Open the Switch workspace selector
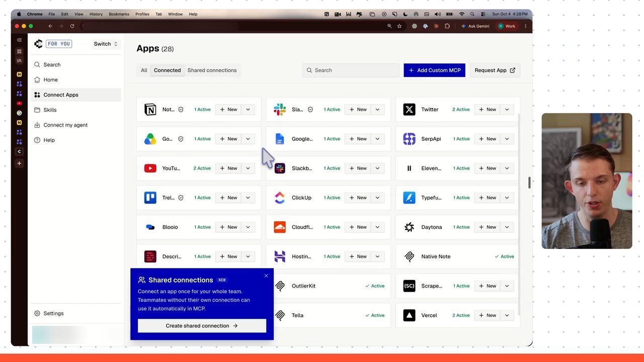644x362 pixels. tap(106, 44)
